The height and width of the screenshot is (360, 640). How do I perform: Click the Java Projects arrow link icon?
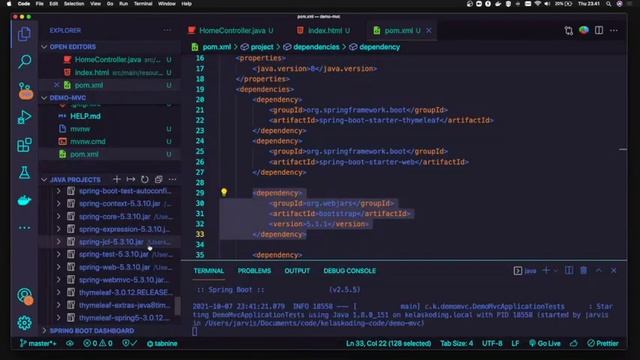click(131, 179)
